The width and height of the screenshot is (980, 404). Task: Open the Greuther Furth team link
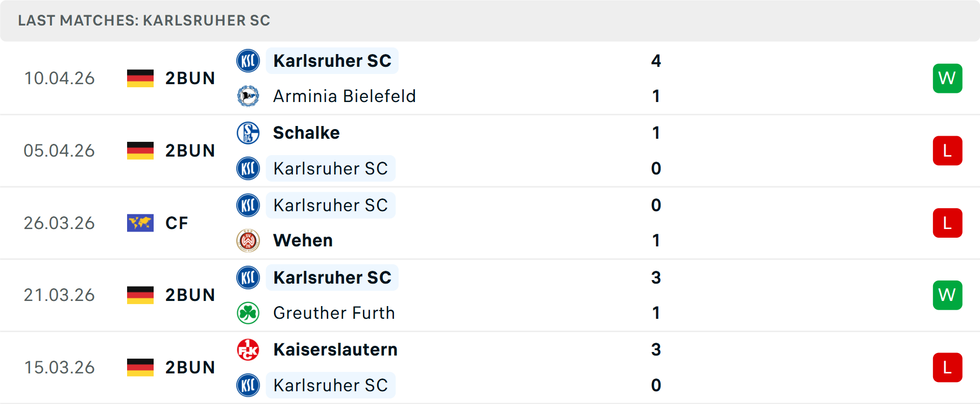tap(334, 313)
